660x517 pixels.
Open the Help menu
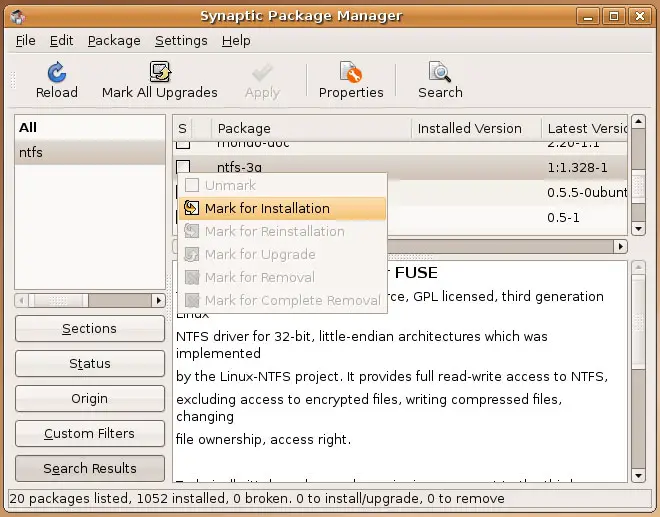coord(236,40)
